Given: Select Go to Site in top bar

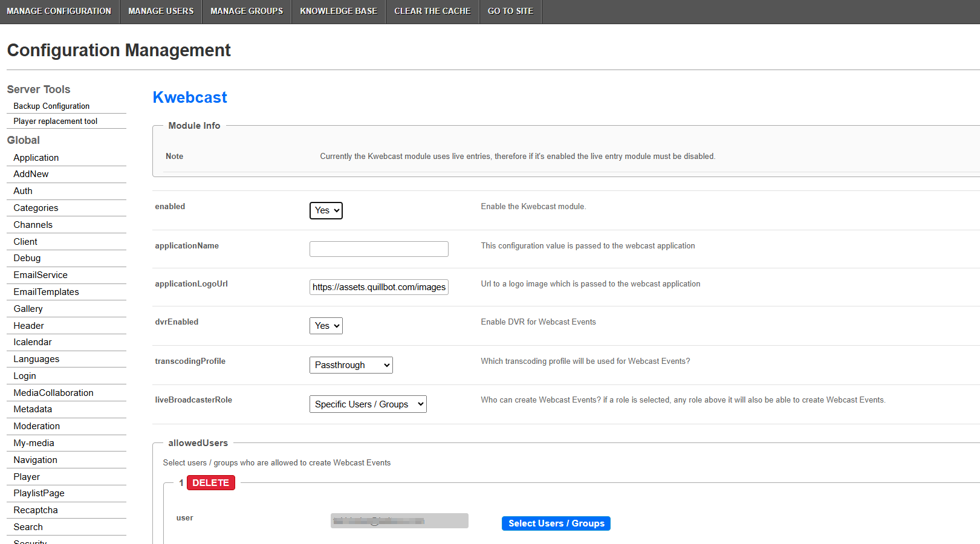Looking at the screenshot, I should (x=511, y=11).
